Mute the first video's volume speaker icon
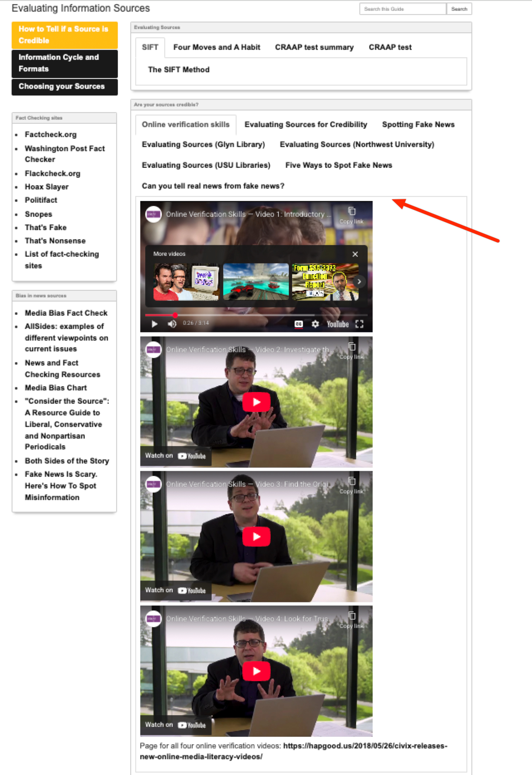Image resolution: width=532 pixels, height=775 pixels. 172,324
